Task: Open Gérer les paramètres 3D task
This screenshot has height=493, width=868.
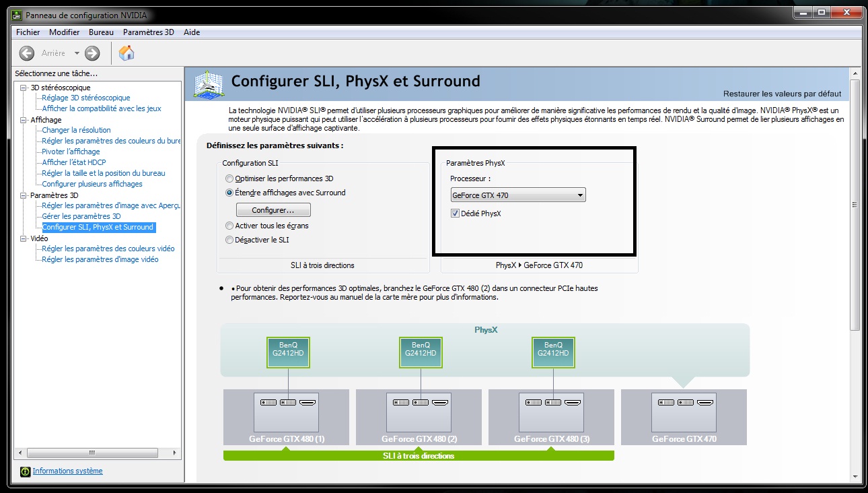Action: (81, 216)
